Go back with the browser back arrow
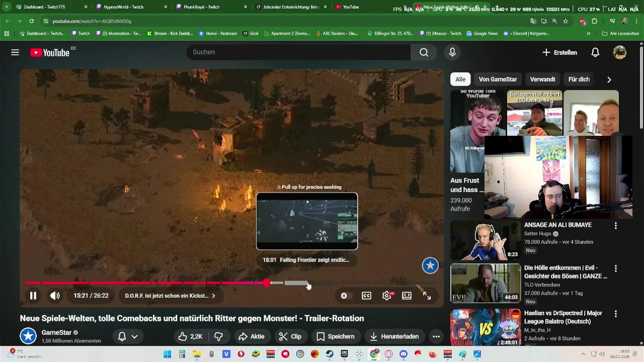Viewport: 644px width, 362px height. click(8, 21)
